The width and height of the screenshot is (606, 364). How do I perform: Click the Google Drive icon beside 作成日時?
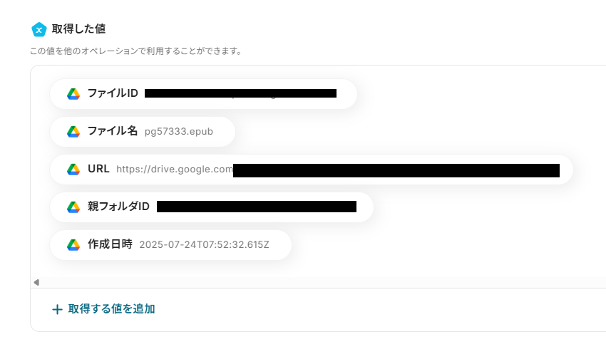[x=73, y=245]
